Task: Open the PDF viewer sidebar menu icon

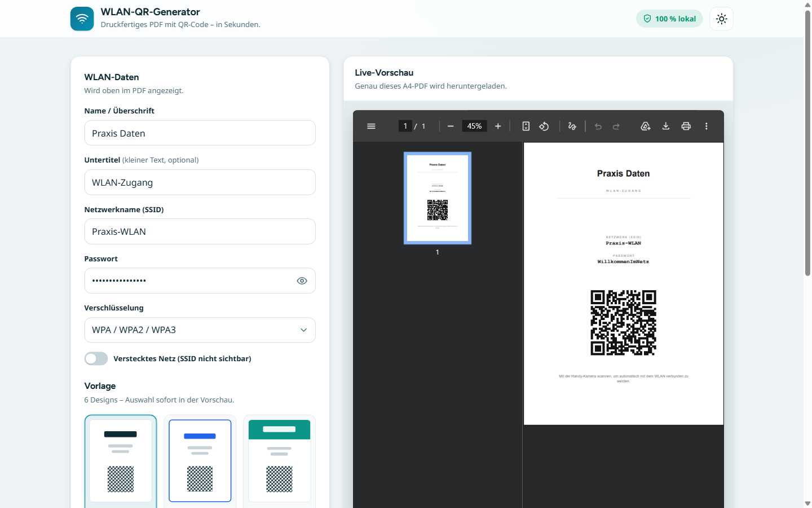Action: (371, 126)
